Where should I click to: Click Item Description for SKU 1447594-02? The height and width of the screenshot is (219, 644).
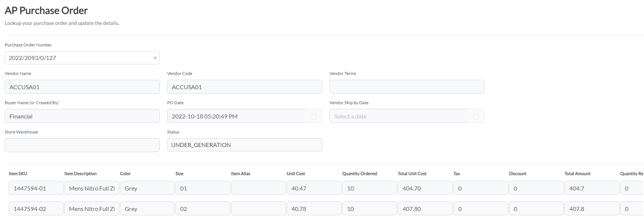(92, 209)
